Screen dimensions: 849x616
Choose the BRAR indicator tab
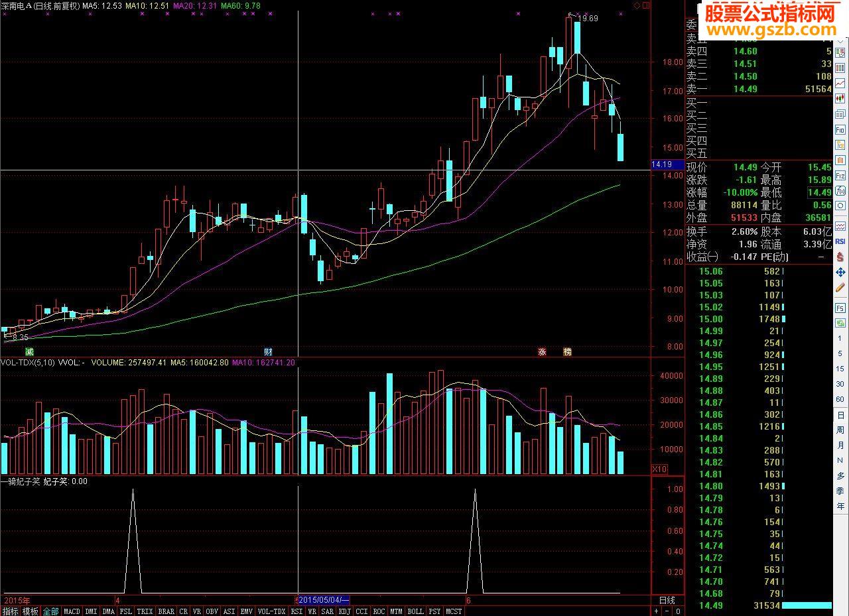click(166, 611)
